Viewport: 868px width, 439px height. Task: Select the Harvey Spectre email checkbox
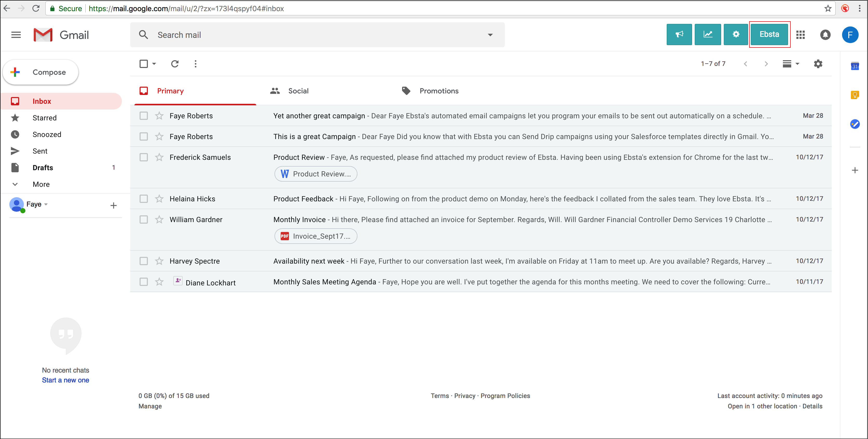coord(143,261)
